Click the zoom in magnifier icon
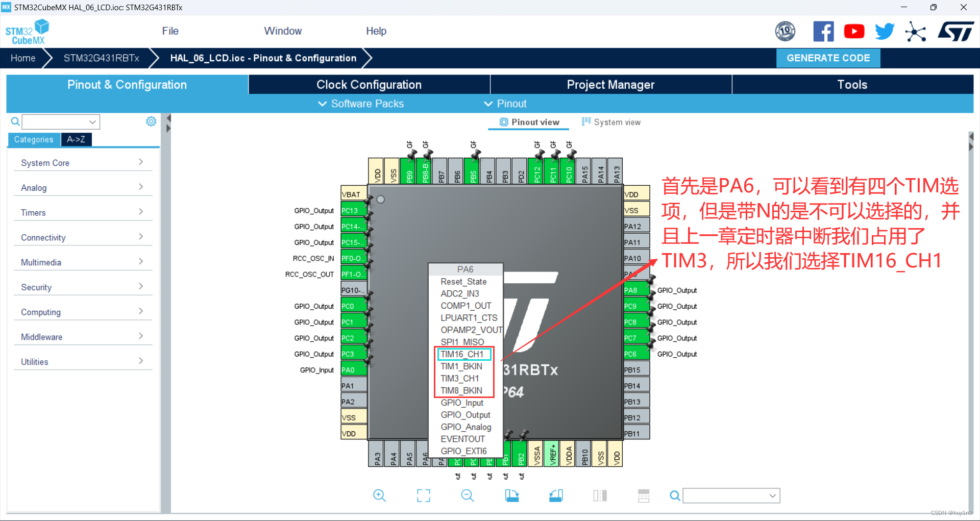Viewport: 980px width, 521px height. (379, 495)
